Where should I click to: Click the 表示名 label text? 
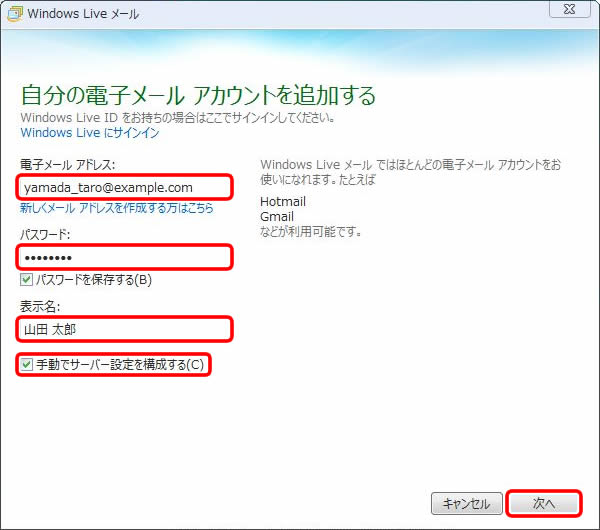[42, 305]
